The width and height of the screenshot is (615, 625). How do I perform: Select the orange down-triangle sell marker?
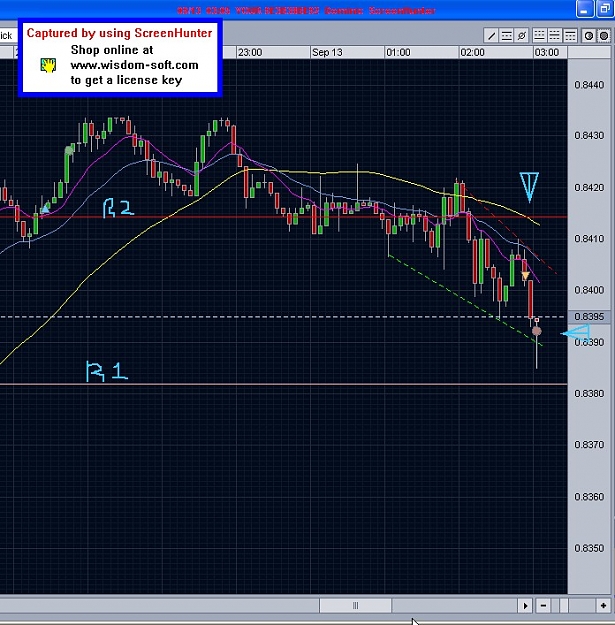tap(525, 275)
